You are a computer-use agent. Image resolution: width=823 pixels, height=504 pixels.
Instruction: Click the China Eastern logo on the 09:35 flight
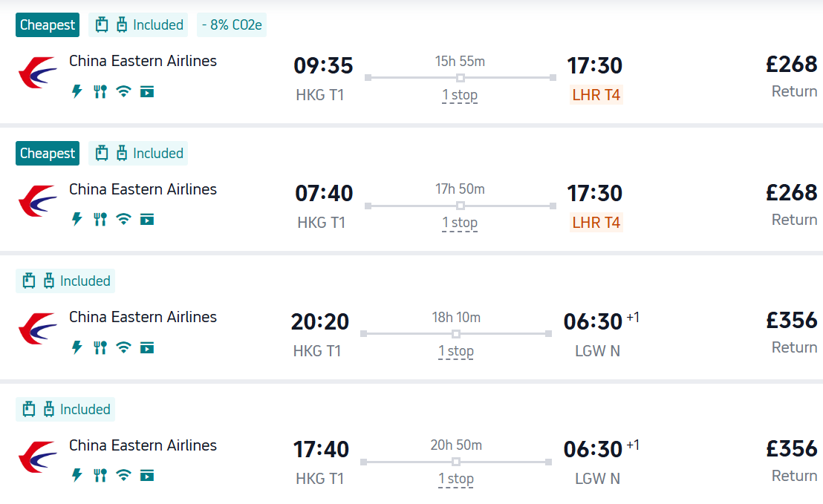pyautogui.click(x=38, y=72)
